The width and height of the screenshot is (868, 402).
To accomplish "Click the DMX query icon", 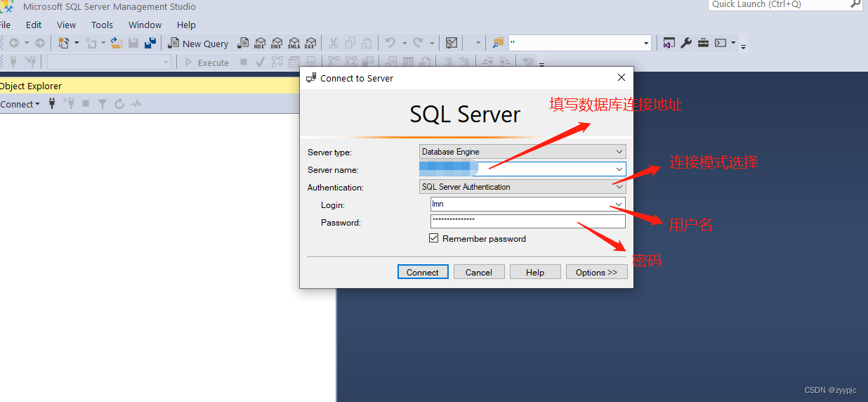I will (277, 43).
